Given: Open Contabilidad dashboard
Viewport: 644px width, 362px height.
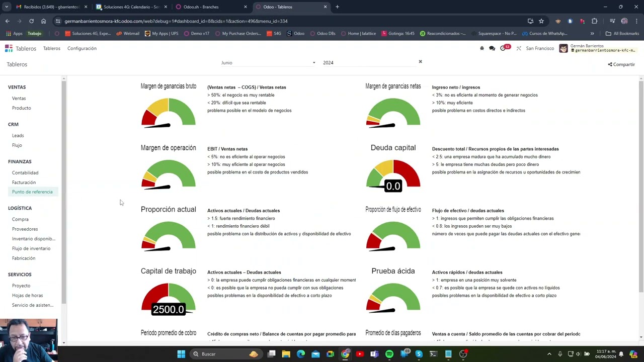Looking at the screenshot, I should tap(25, 172).
